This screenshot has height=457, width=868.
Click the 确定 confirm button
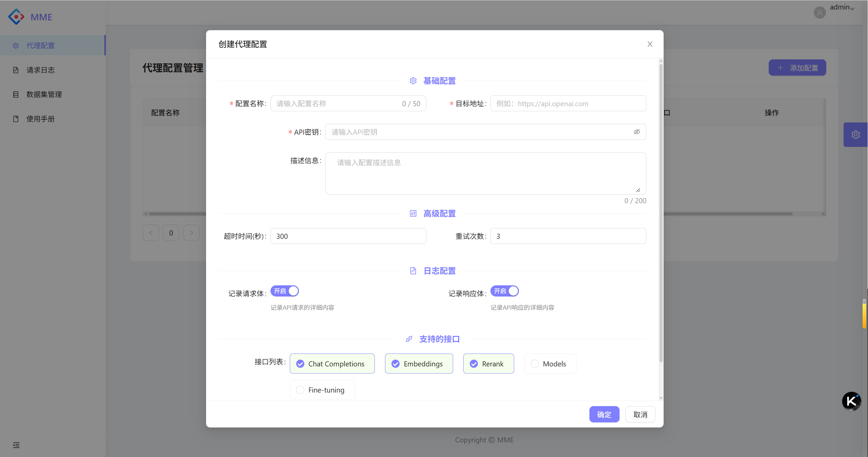tap(604, 414)
